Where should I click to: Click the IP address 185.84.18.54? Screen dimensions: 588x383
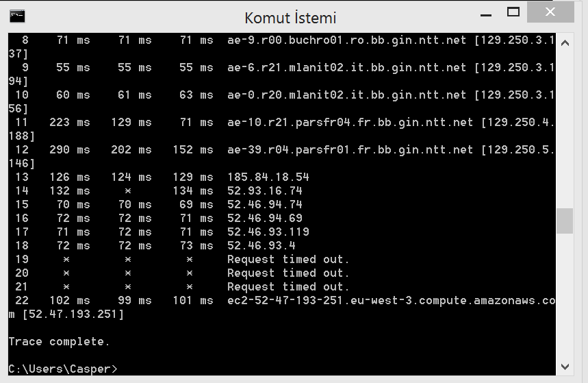[268, 177]
